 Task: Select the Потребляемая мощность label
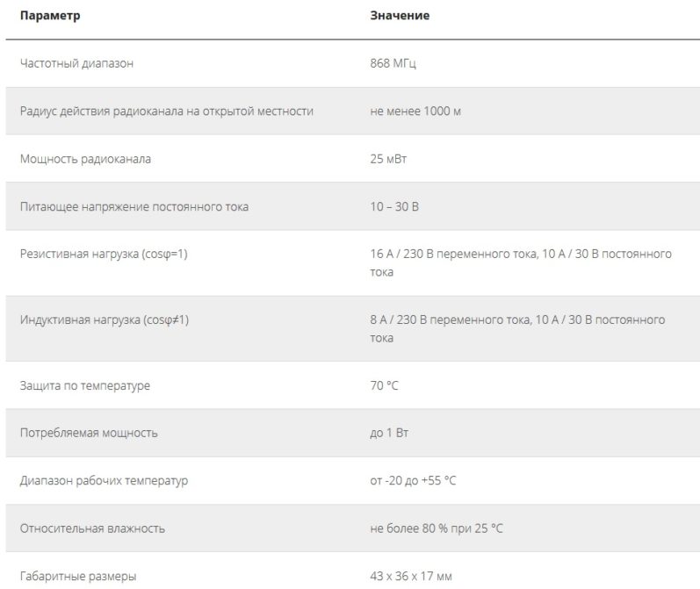[89, 434]
